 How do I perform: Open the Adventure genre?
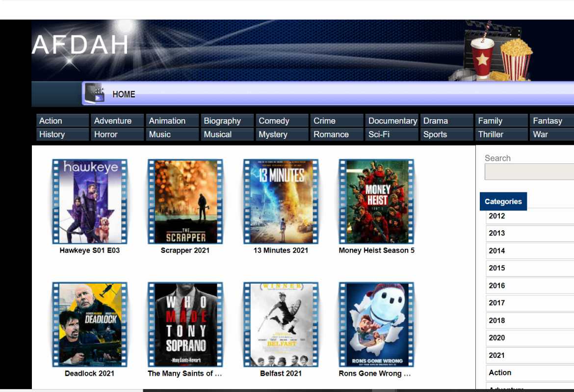(117, 120)
